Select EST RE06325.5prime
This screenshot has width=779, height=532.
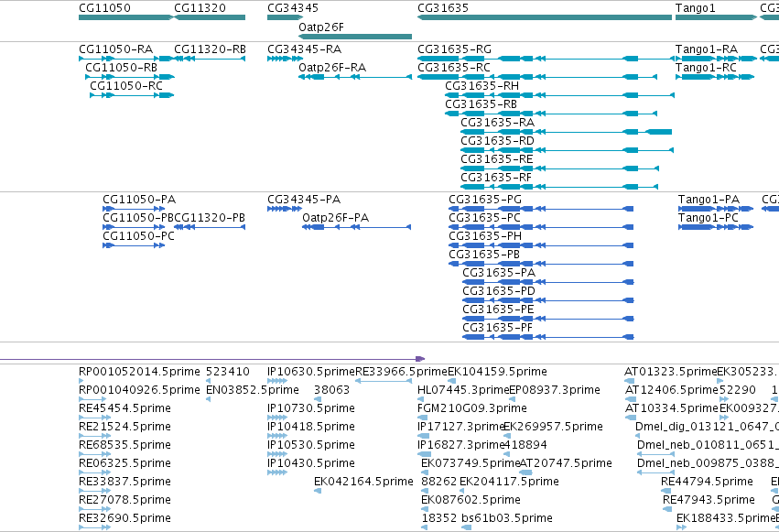click(x=124, y=463)
